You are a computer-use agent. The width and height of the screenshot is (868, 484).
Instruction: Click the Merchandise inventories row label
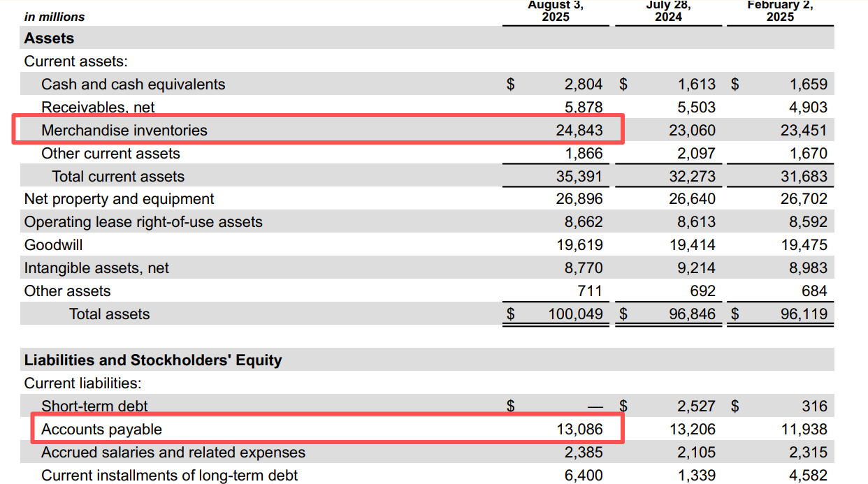pos(124,131)
